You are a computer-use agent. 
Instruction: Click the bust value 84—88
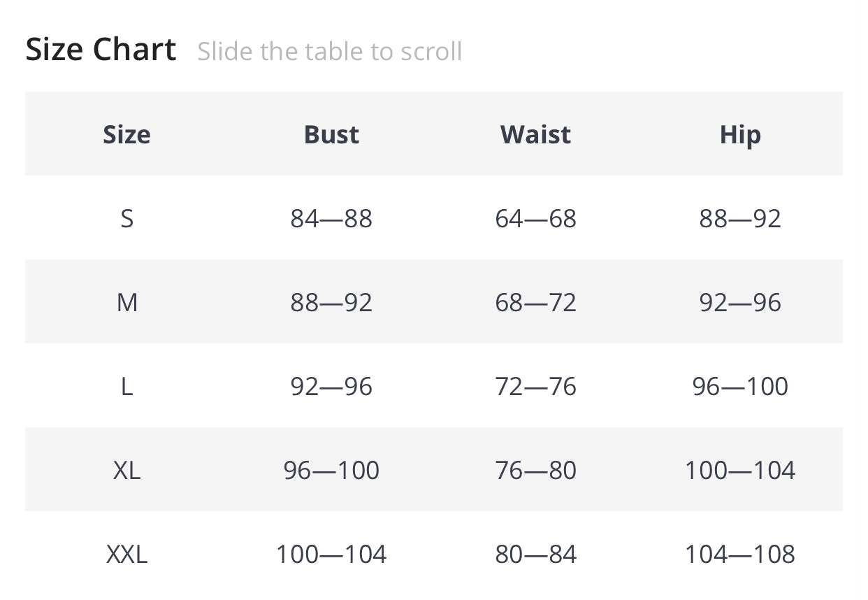(331, 219)
